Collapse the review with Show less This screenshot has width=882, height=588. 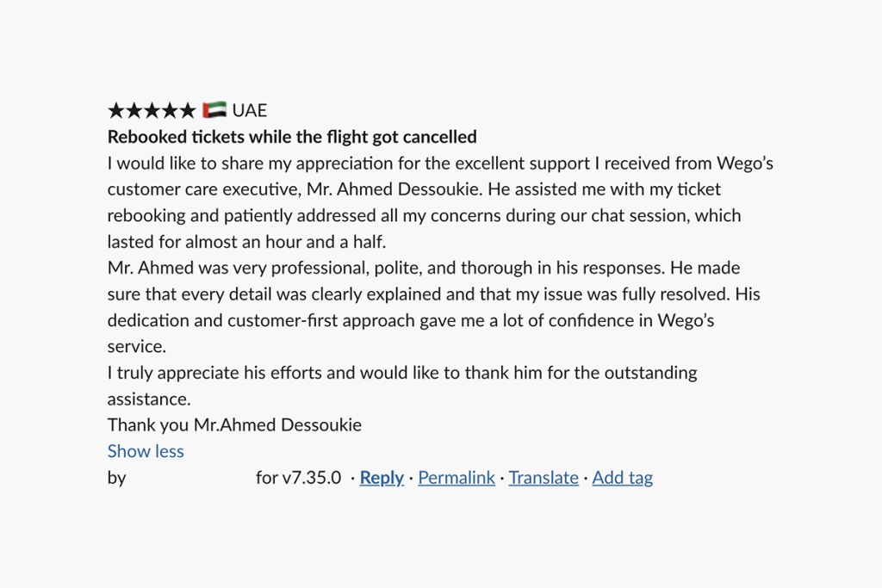click(x=146, y=451)
